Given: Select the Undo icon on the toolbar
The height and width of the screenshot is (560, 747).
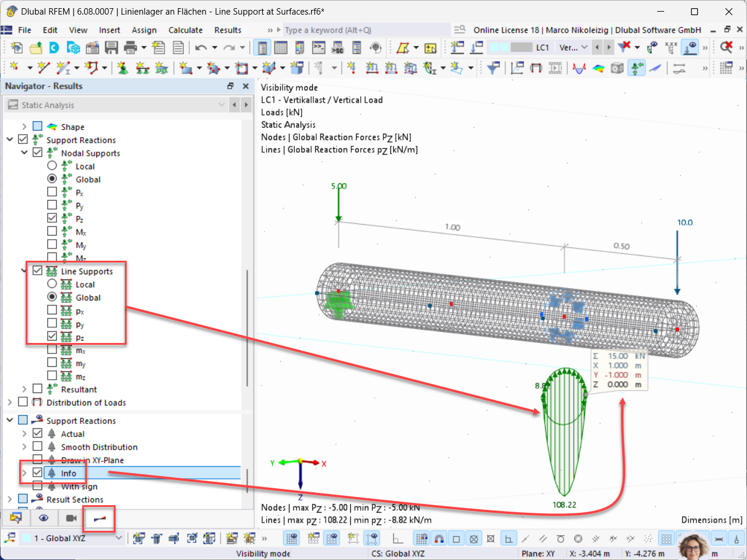Looking at the screenshot, I should point(201,48).
